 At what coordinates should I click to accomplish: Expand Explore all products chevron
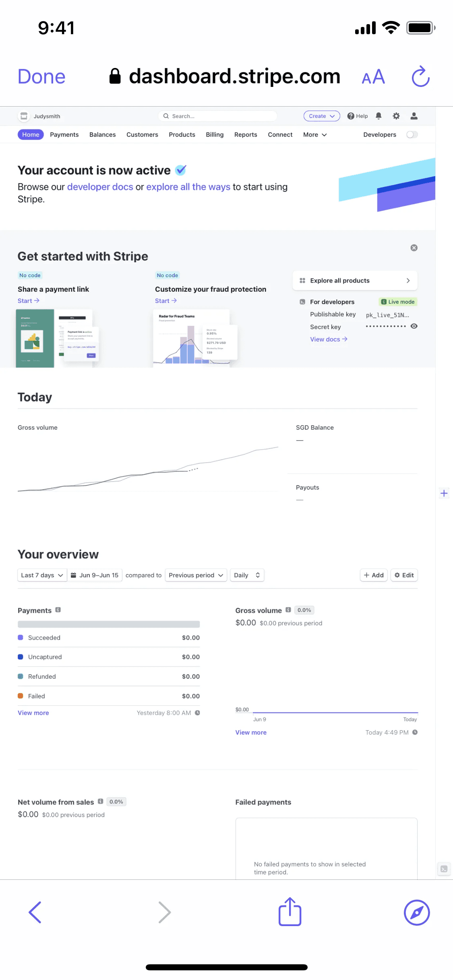(x=408, y=280)
